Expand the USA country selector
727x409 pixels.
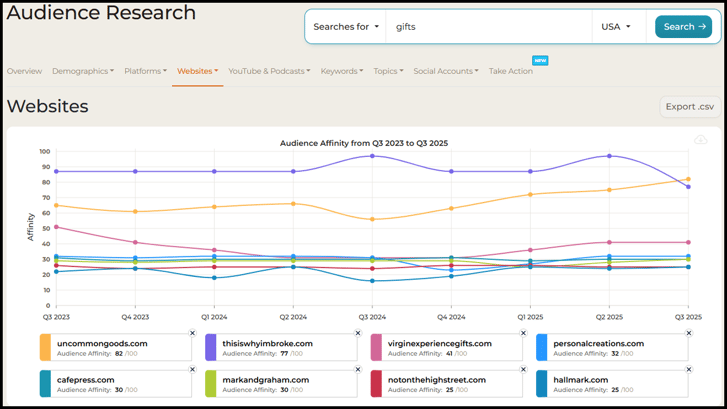coord(616,27)
